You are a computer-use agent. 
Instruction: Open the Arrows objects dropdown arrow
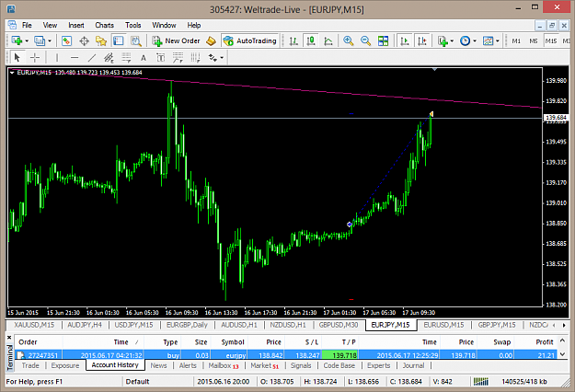click(222, 58)
